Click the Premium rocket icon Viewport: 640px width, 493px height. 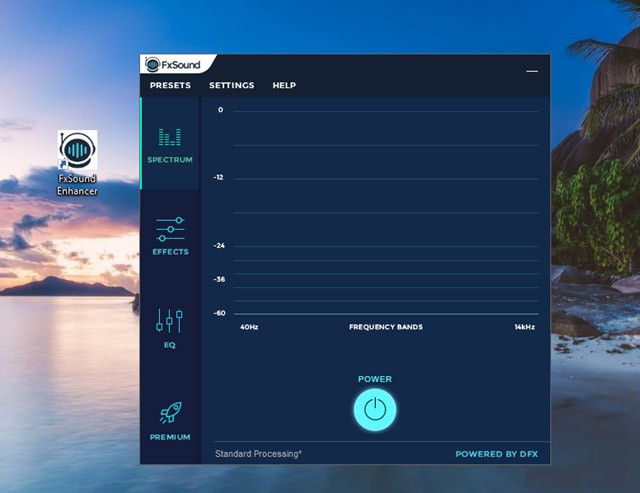tap(170, 413)
